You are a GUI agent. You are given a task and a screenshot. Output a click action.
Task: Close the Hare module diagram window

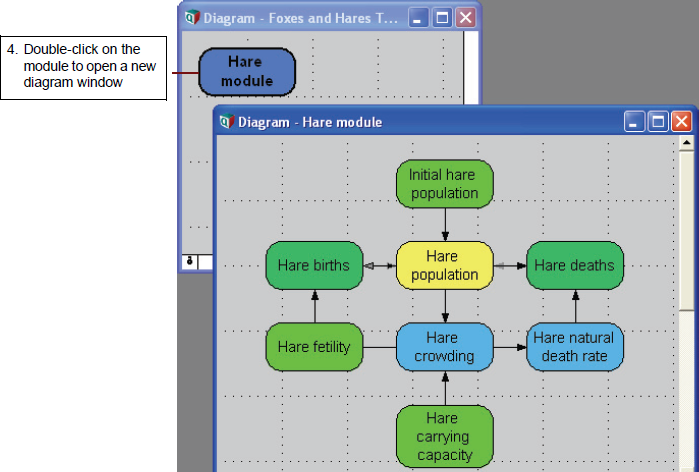tap(682, 122)
